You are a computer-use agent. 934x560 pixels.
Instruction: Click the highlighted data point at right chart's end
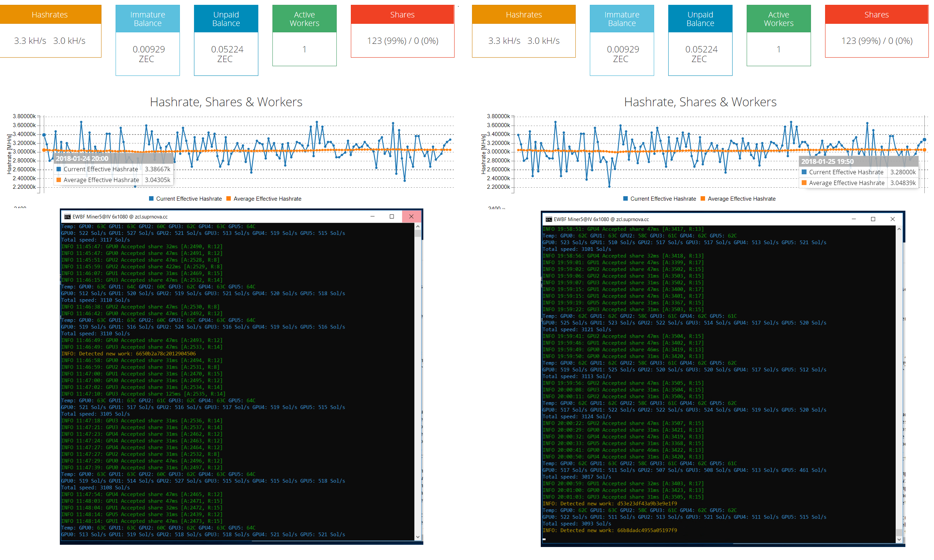[x=924, y=140]
